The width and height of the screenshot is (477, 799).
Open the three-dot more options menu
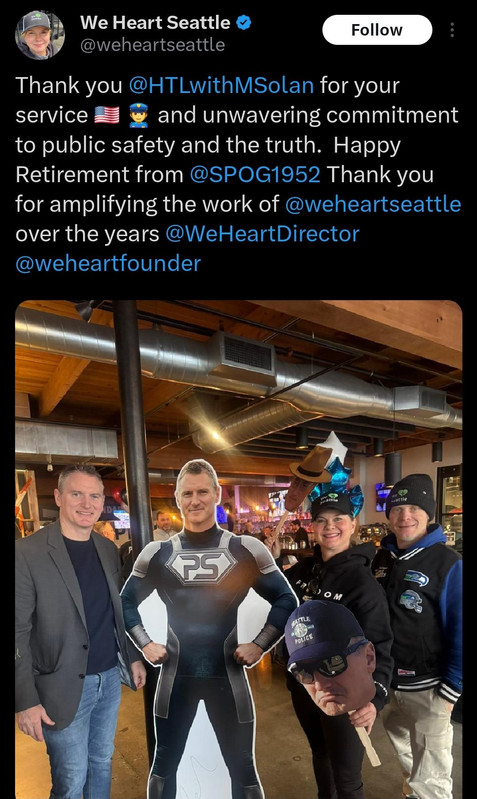tap(452, 30)
